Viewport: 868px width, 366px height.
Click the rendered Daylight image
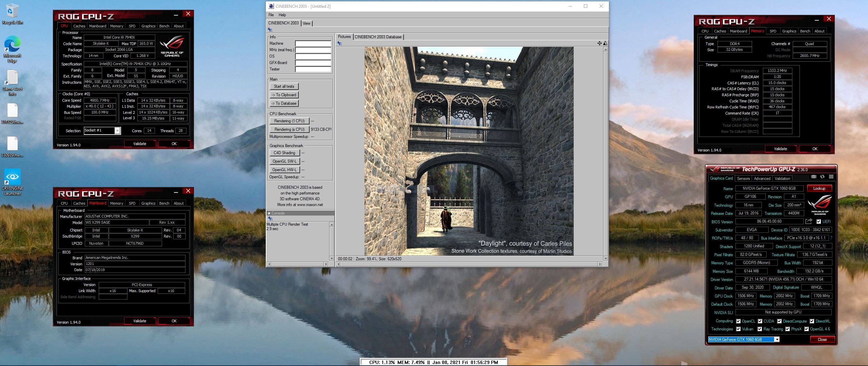pos(469,151)
